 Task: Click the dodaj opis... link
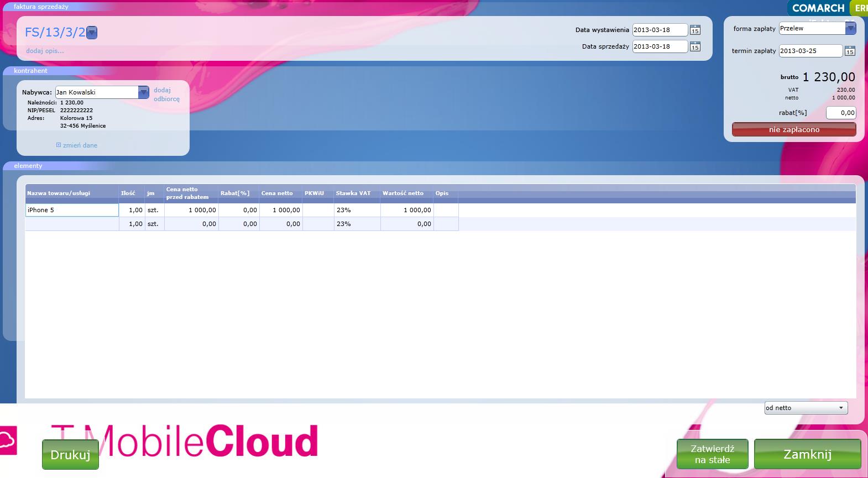point(45,51)
